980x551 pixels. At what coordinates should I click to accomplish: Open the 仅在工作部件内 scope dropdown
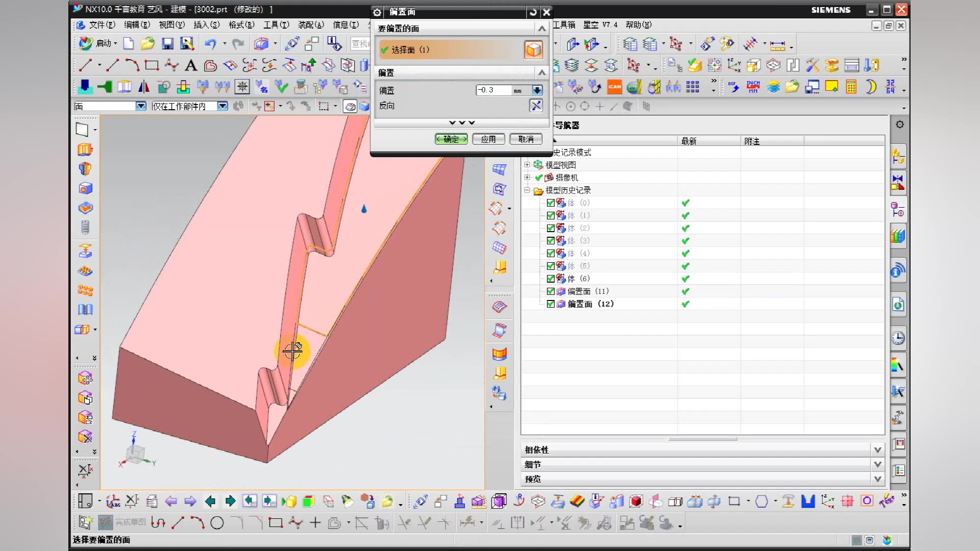coord(222,106)
